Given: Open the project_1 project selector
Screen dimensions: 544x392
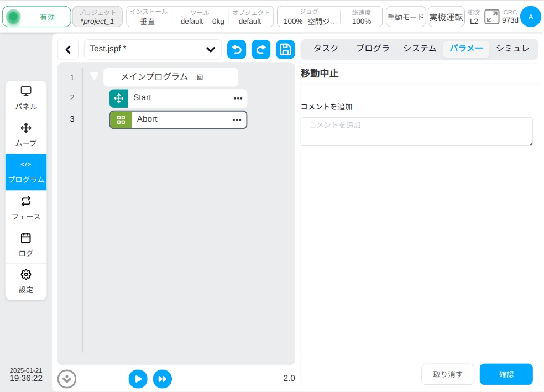Looking at the screenshot, I should 97,17.
